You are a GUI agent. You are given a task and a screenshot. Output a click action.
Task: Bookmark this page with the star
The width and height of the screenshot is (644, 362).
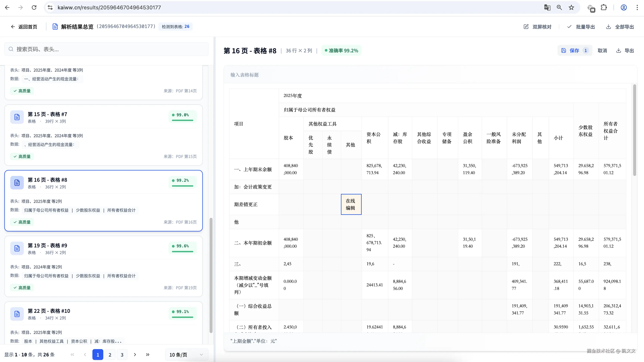(571, 7)
